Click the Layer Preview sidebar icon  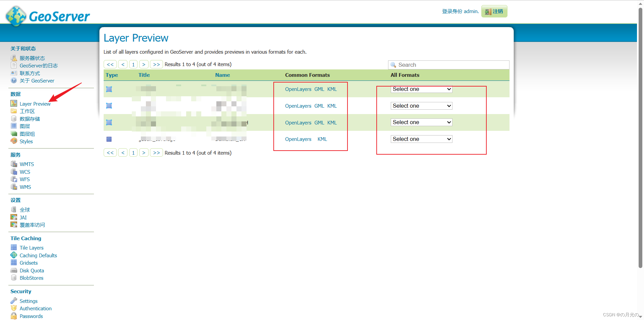14,104
